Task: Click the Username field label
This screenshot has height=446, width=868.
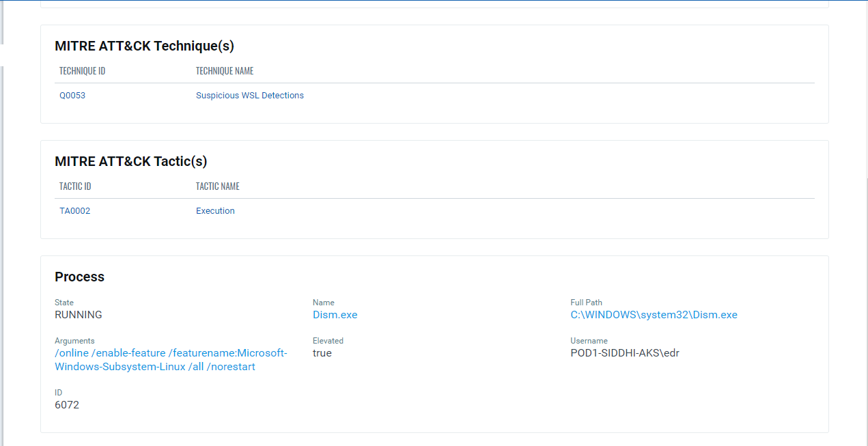Action: (x=589, y=341)
